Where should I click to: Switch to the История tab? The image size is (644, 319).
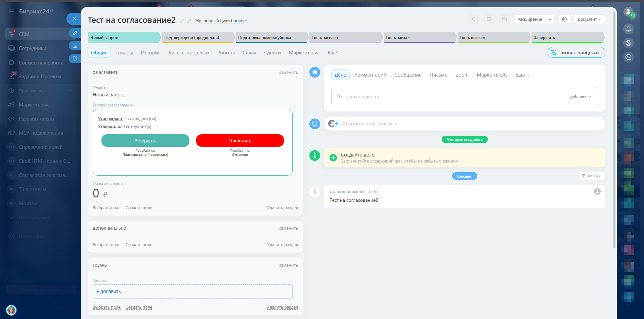151,53
